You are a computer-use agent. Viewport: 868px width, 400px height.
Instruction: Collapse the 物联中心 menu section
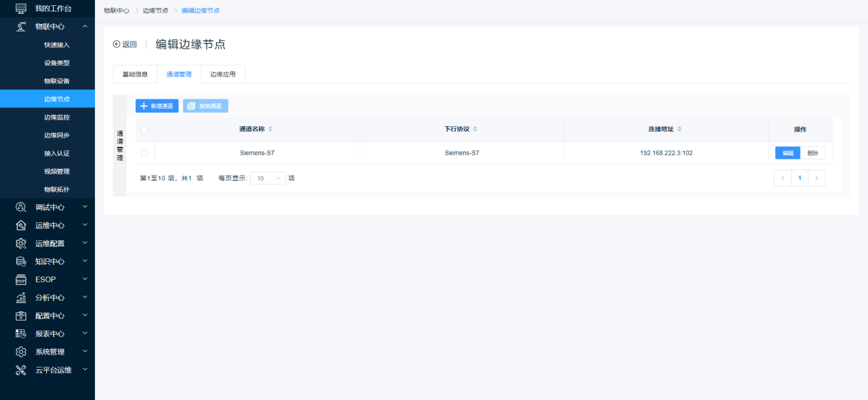click(85, 27)
